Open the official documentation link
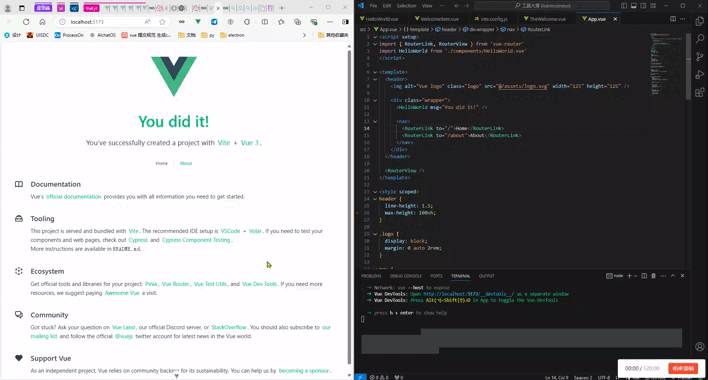Screen dimensions: 708x380 74,197
